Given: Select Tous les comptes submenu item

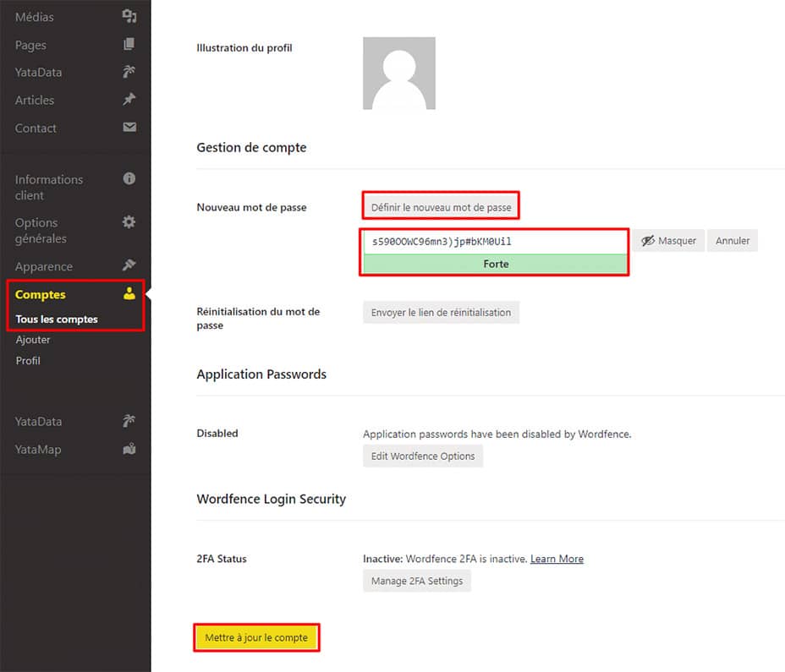Looking at the screenshot, I should pyautogui.click(x=57, y=319).
